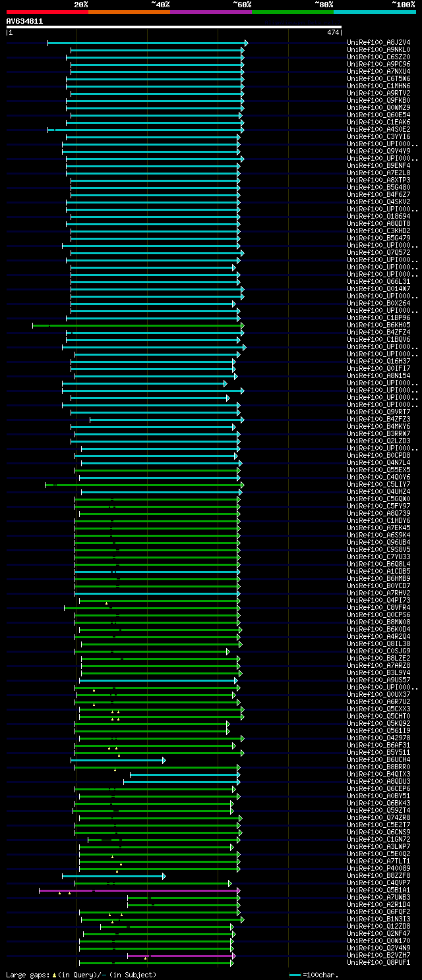
Task: Click the orange ~40% identity legend segment
Action: 129,12
